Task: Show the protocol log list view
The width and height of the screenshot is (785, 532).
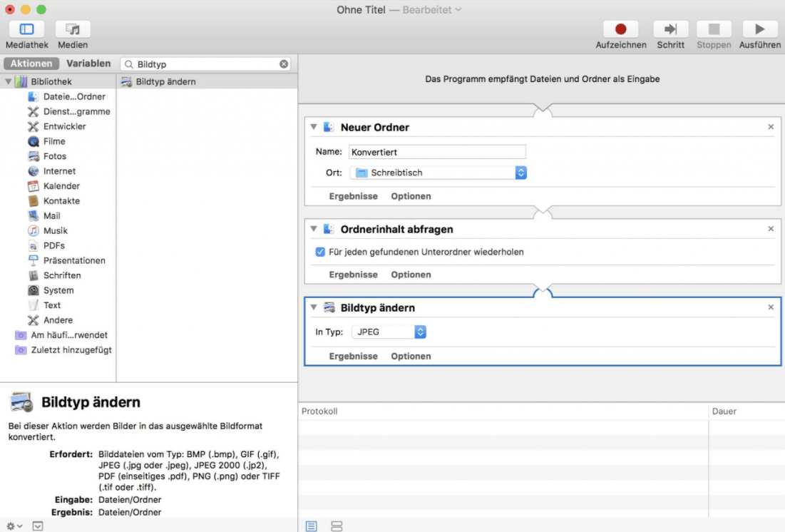Action: click(x=312, y=526)
